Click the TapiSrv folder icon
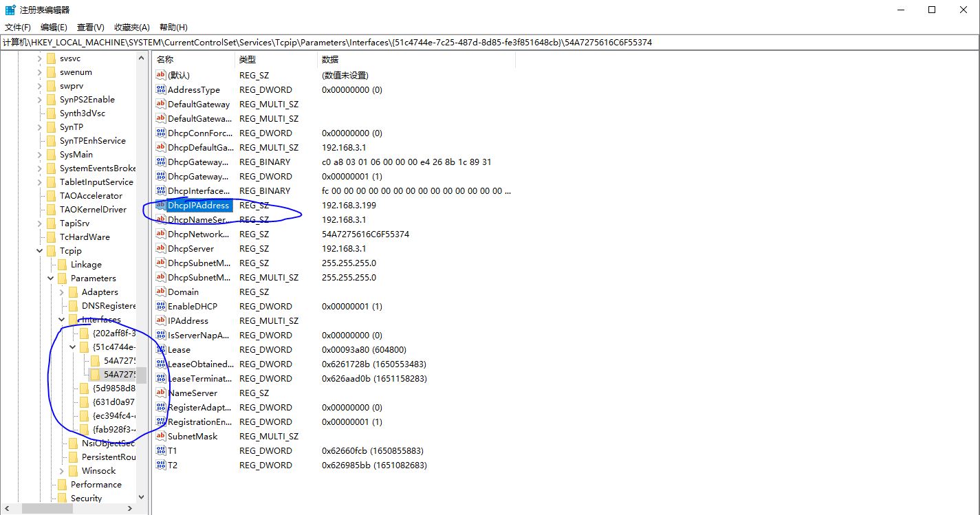 pos(51,223)
